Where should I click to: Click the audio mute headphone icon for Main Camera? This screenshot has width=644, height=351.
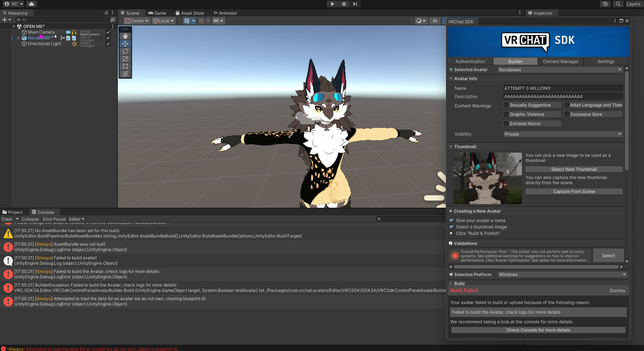[x=74, y=32]
